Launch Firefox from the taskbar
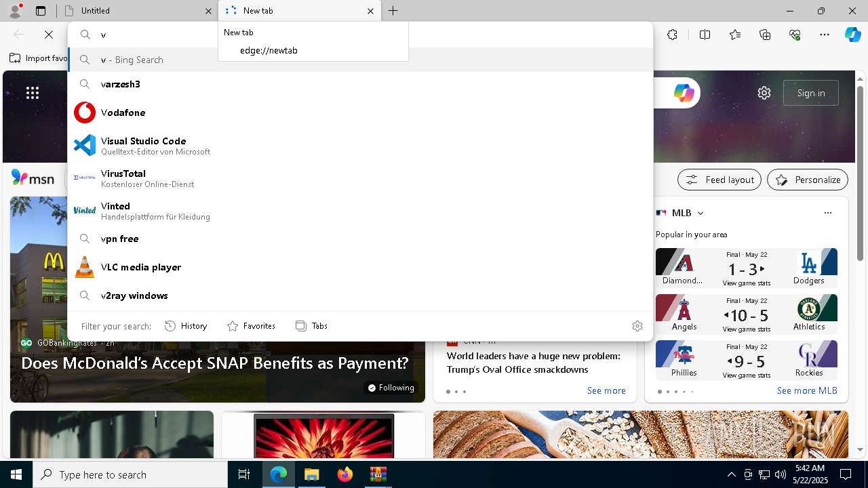 pyautogui.click(x=344, y=474)
